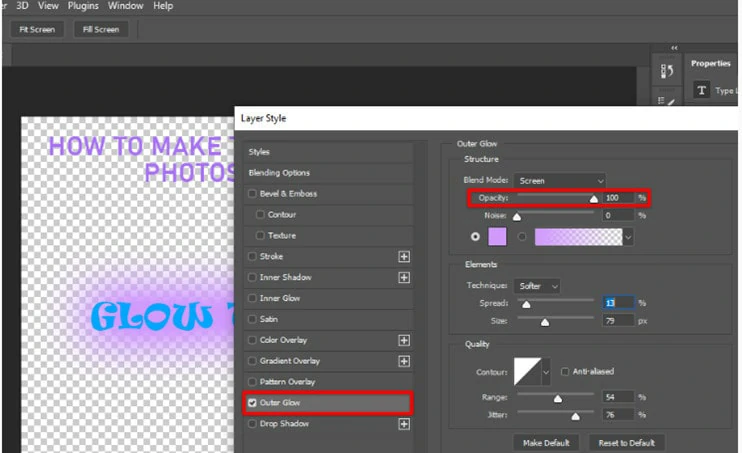This screenshot has width=742, height=453.
Task: Enable the Stroke effect checkbox
Action: tap(252, 256)
